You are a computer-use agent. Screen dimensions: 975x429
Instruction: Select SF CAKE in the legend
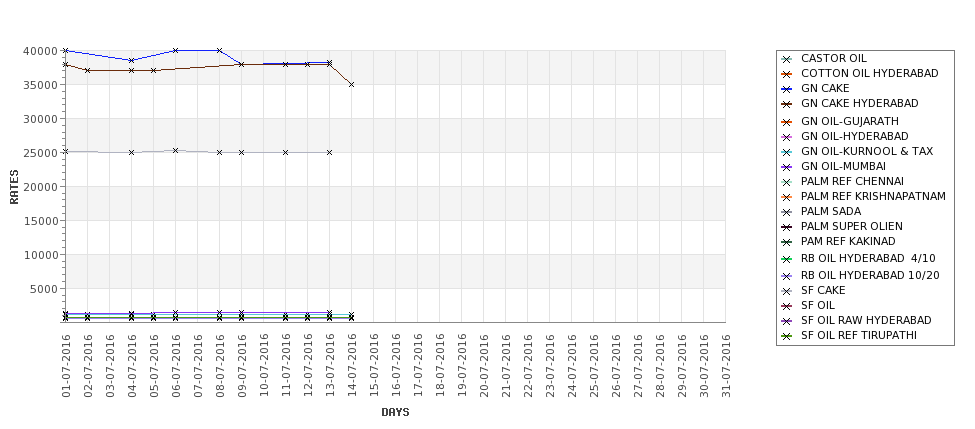click(x=813, y=290)
